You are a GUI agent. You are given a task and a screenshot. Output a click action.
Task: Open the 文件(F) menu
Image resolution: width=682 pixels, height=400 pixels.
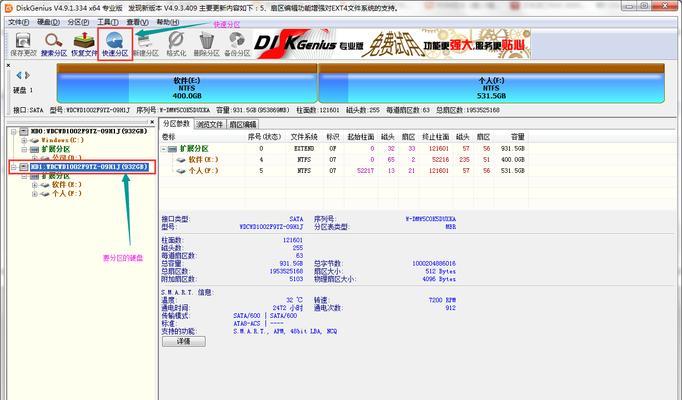(19, 22)
